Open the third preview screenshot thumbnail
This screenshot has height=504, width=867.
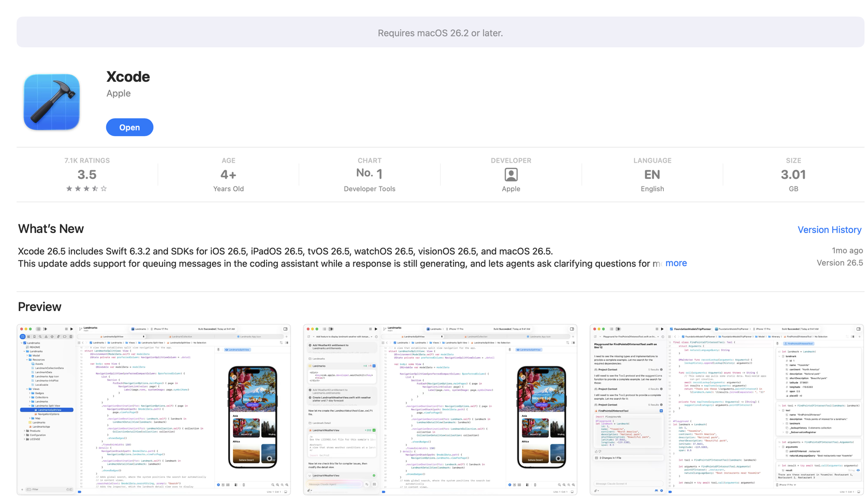point(727,410)
